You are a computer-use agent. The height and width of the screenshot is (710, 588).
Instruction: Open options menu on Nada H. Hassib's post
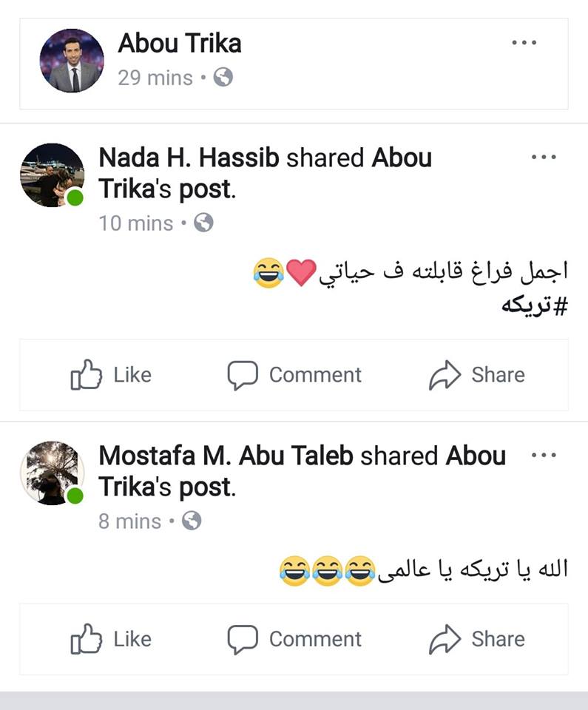(543, 157)
